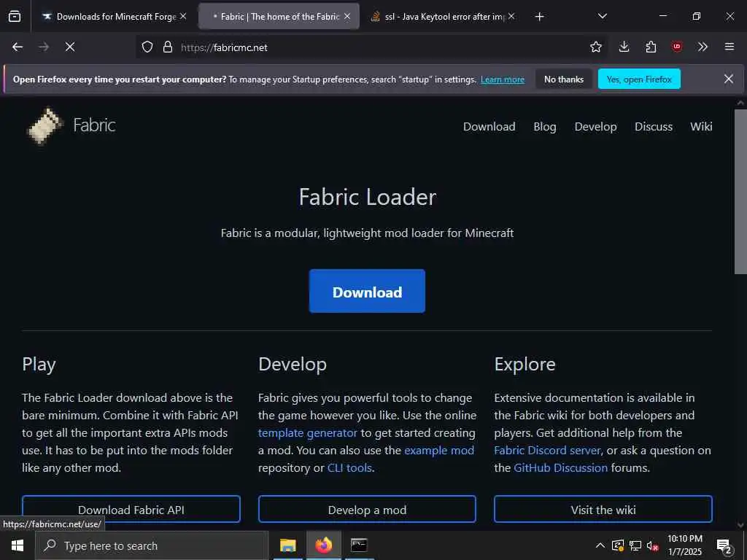Open uBlock Origin extension icon
The height and width of the screenshot is (560, 747).
[676, 47]
